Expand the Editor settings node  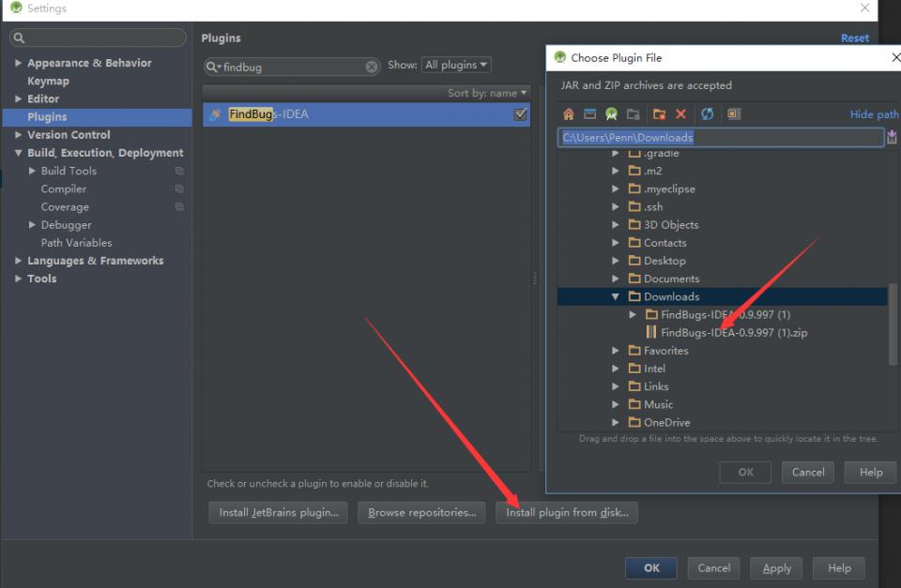coord(18,98)
